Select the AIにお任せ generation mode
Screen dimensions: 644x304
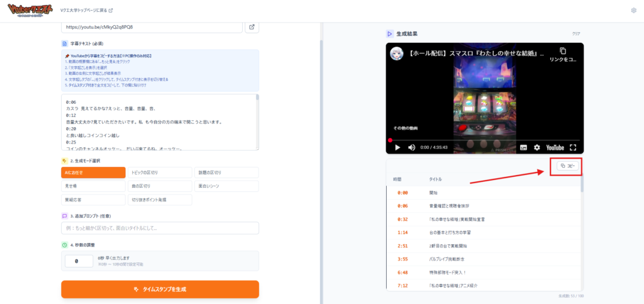(x=93, y=172)
